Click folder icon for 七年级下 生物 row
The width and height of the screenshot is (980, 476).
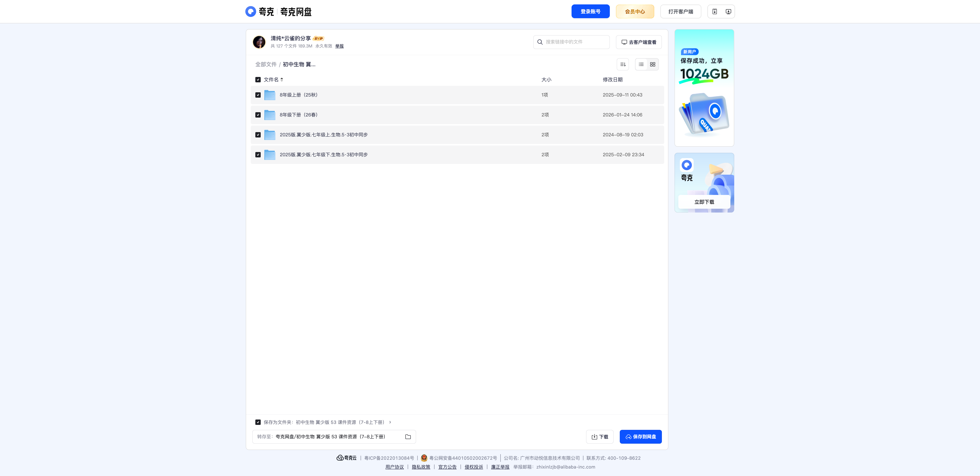pyautogui.click(x=270, y=155)
